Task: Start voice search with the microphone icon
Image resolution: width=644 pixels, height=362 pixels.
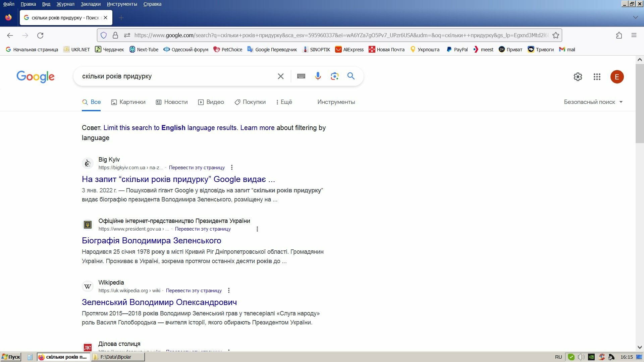Action: [x=318, y=76]
